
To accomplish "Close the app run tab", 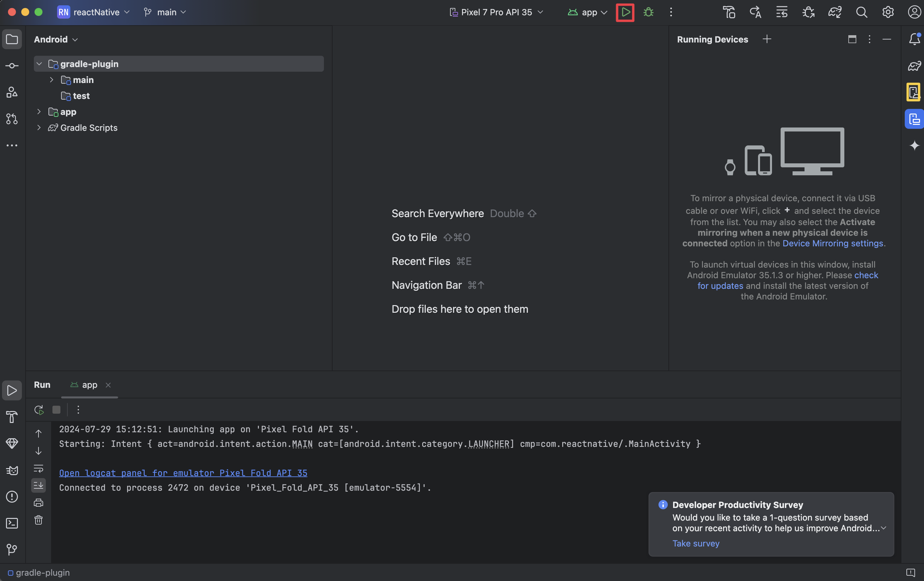I will pyautogui.click(x=108, y=385).
